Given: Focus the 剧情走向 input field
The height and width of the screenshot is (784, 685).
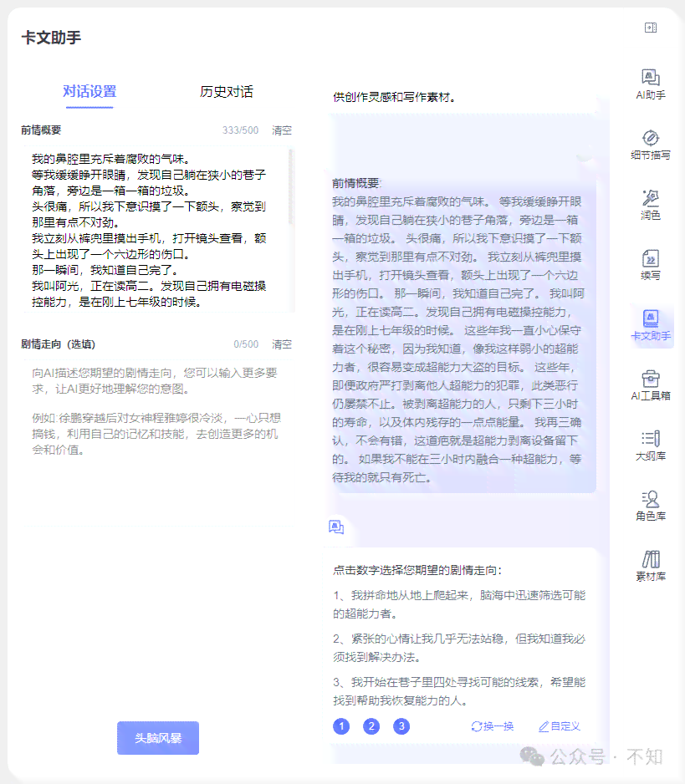Looking at the screenshot, I should click(157, 442).
